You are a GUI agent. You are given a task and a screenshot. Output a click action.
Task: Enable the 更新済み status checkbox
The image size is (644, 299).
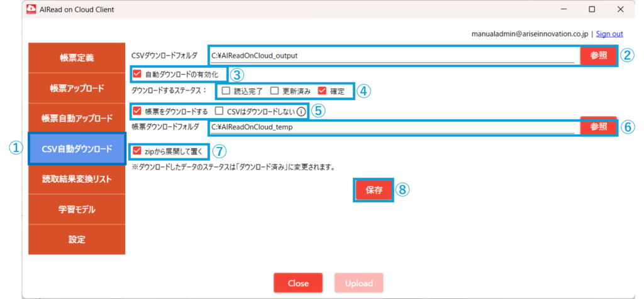point(274,91)
